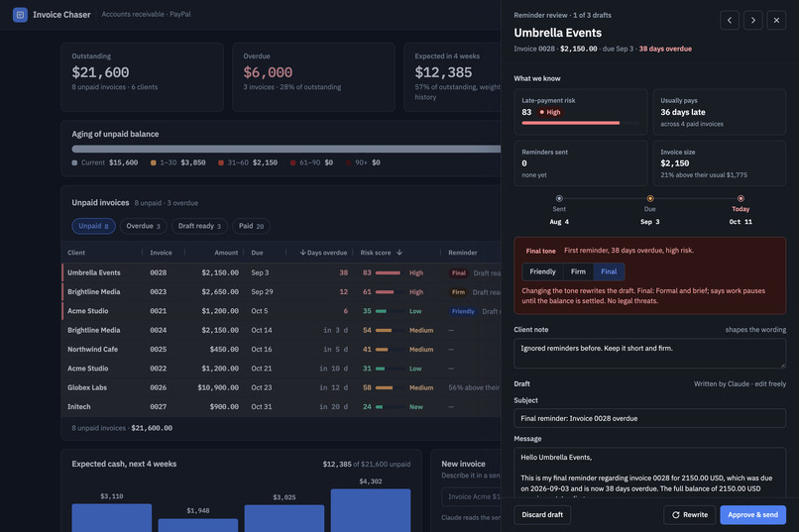The height and width of the screenshot is (532, 799).
Task: Select the Final tone option
Action: pyautogui.click(x=609, y=271)
